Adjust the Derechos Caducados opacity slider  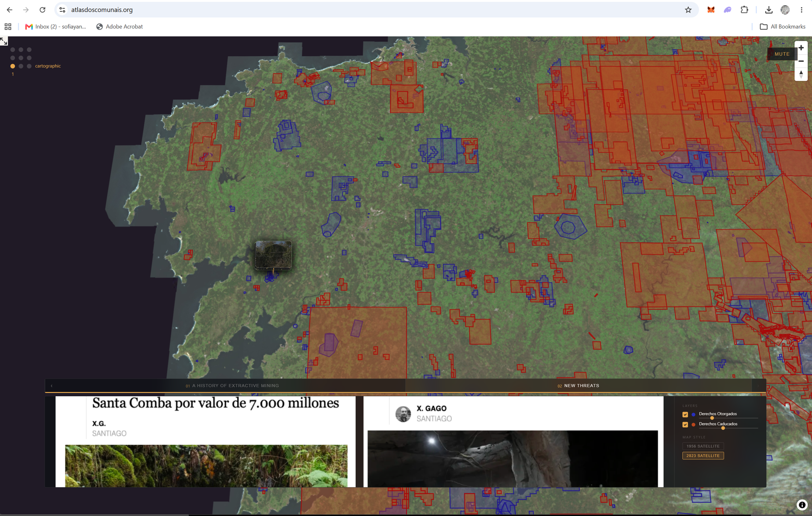729,428
